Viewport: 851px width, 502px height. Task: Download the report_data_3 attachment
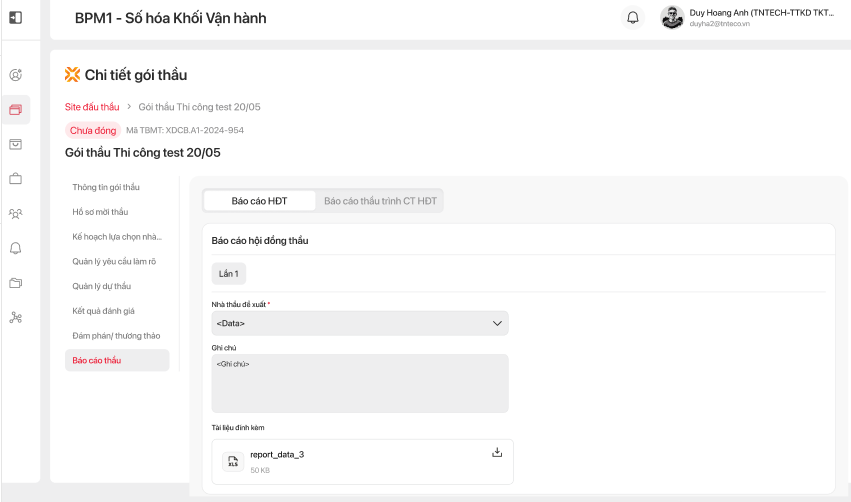[x=497, y=453]
